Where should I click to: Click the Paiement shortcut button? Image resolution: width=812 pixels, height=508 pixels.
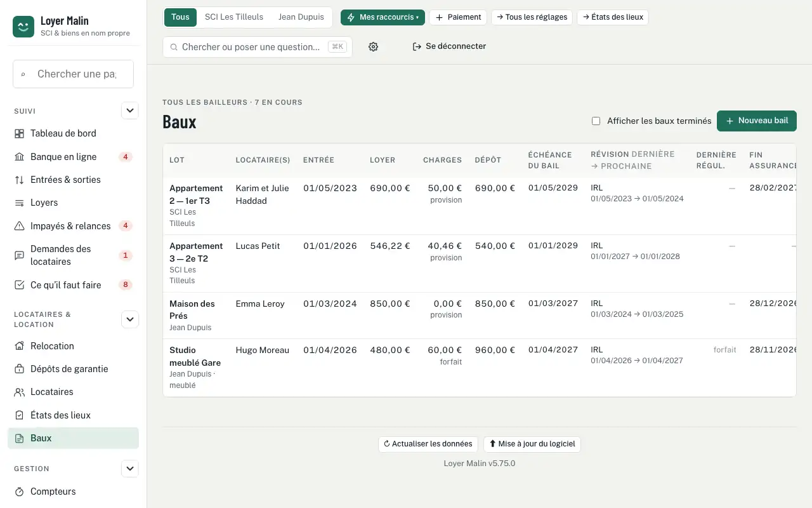458,17
